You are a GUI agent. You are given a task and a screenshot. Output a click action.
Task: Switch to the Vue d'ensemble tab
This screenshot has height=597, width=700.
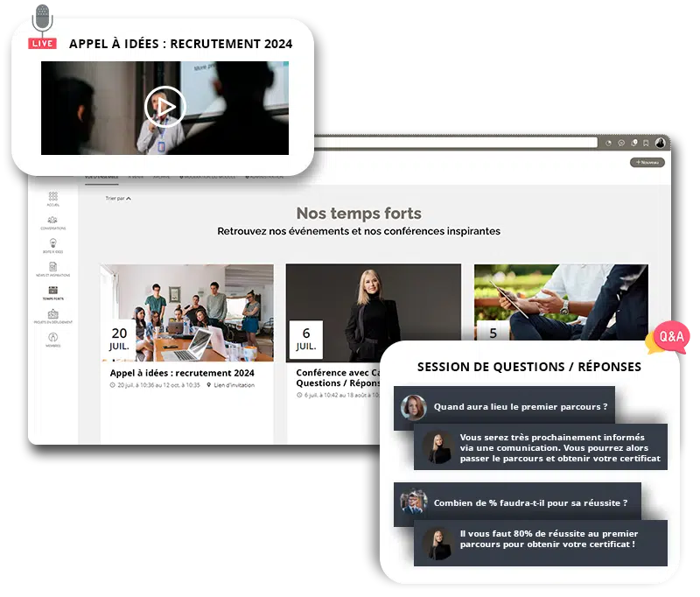101,176
